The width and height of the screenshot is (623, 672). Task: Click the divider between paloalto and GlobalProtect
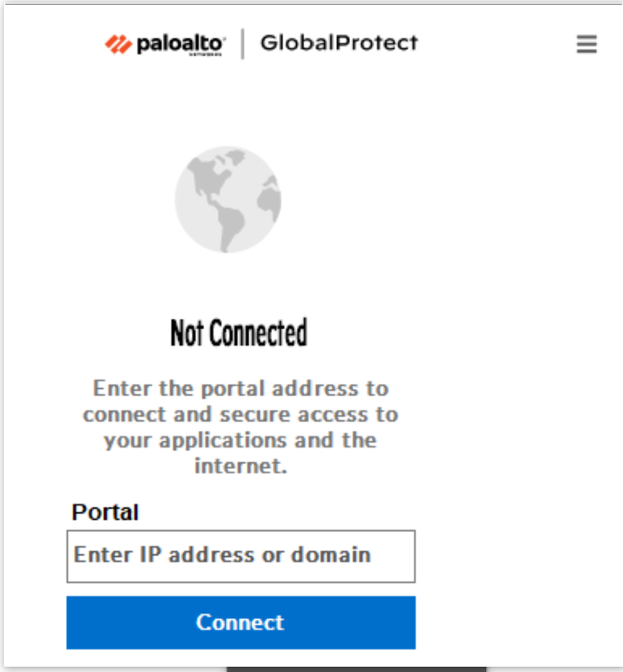243,44
